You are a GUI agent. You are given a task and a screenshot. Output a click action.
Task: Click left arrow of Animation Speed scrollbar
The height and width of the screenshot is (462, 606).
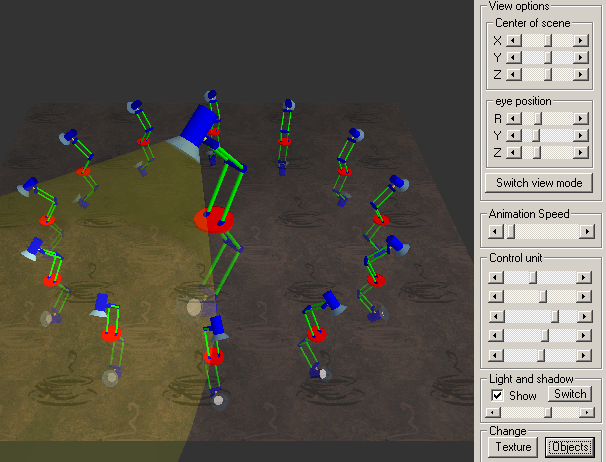click(x=494, y=231)
